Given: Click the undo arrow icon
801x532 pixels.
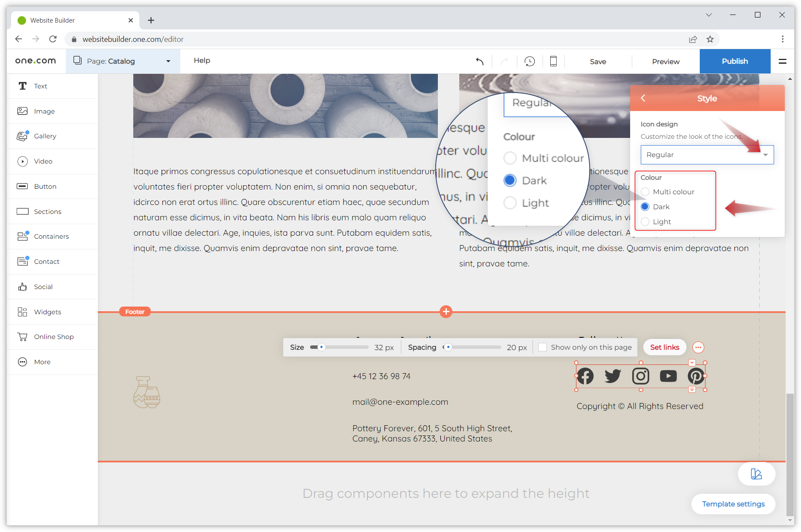Looking at the screenshot, I should (479, 61).
